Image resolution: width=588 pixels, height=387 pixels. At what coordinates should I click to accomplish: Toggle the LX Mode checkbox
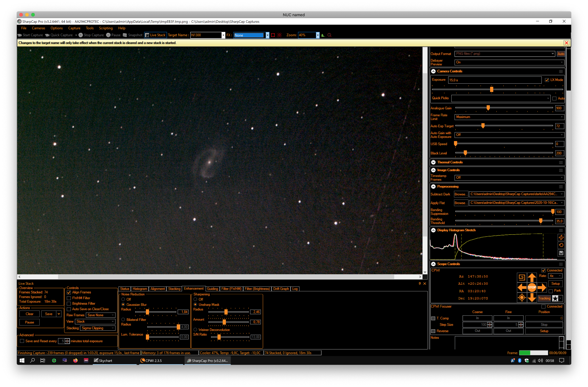tap(547, 80)
